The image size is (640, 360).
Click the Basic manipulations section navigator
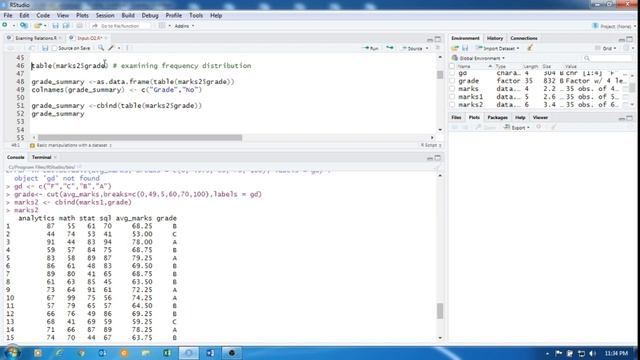pos(71,145)
